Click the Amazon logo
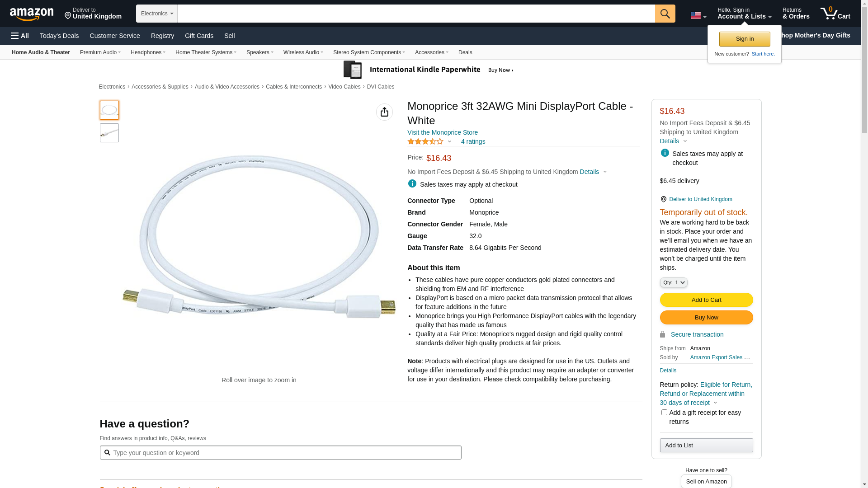 pos(32,14)
